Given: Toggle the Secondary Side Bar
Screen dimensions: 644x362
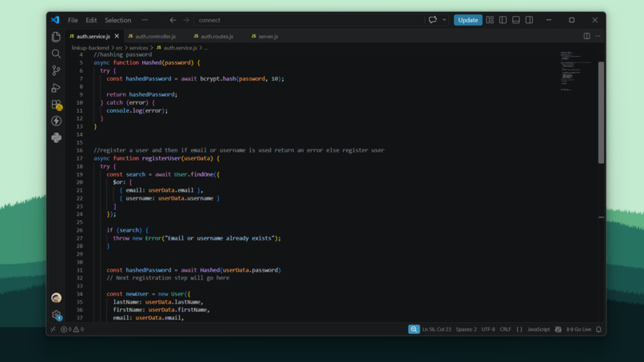Looking at the screenshot, I should click(x=529, y=20).
